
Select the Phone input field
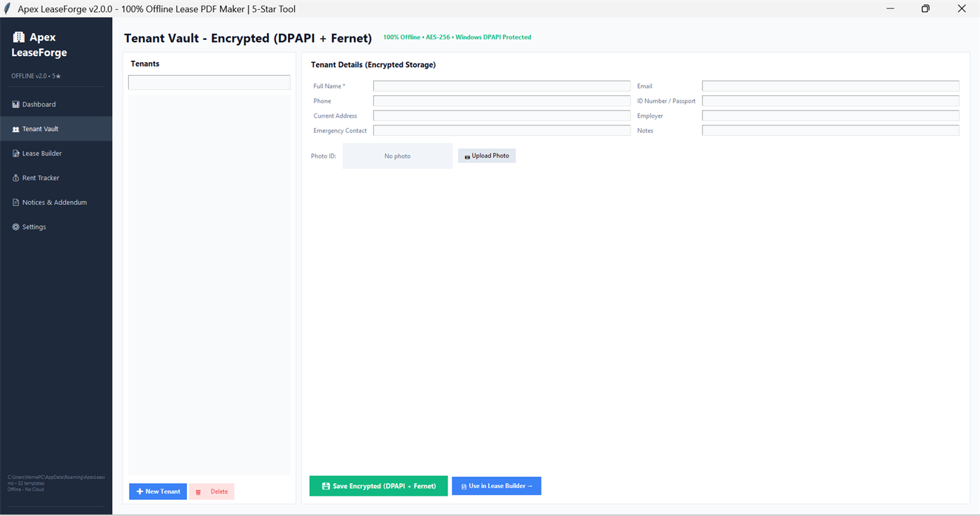(x=502, y=101)
